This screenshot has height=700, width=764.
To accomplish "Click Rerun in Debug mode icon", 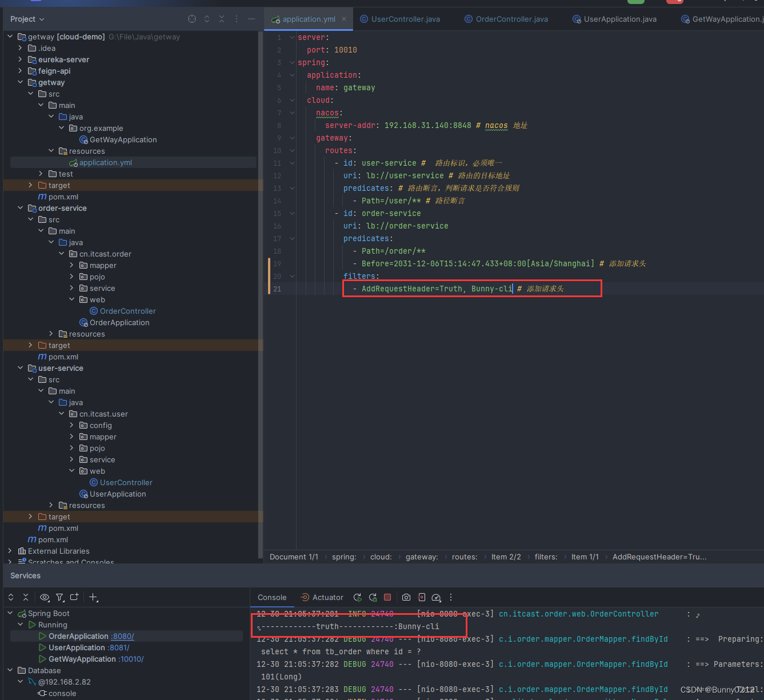I will [373, 597].
